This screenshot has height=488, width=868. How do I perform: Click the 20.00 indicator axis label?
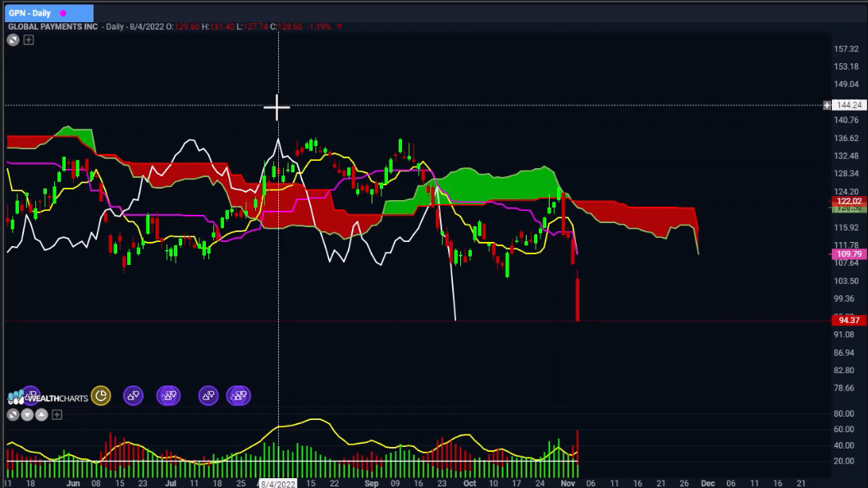click(844, 461)
